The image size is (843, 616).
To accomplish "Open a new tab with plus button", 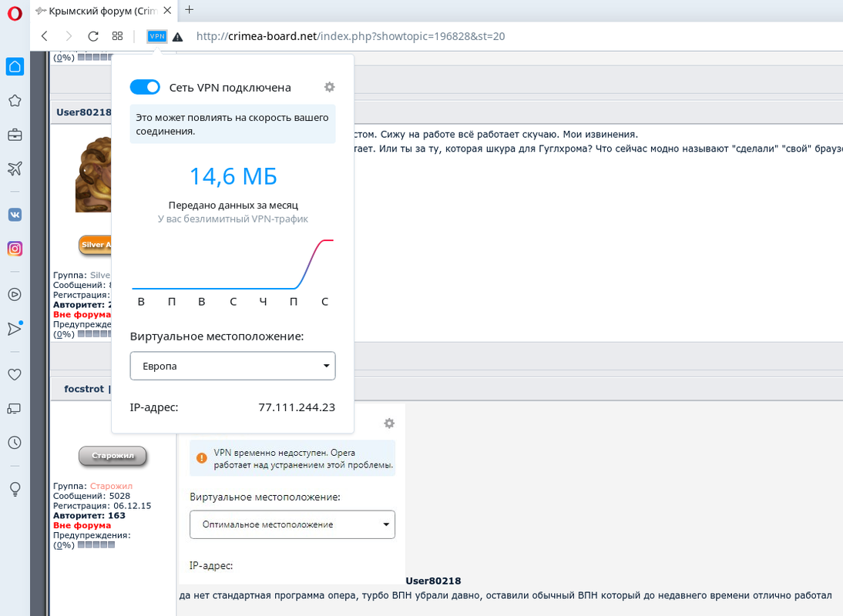I will tap(190, 10).
